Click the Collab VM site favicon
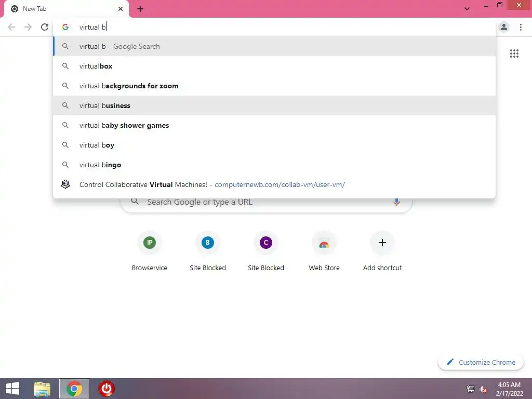This screenshot has width=532, height=399. click(x=65, y=184)
